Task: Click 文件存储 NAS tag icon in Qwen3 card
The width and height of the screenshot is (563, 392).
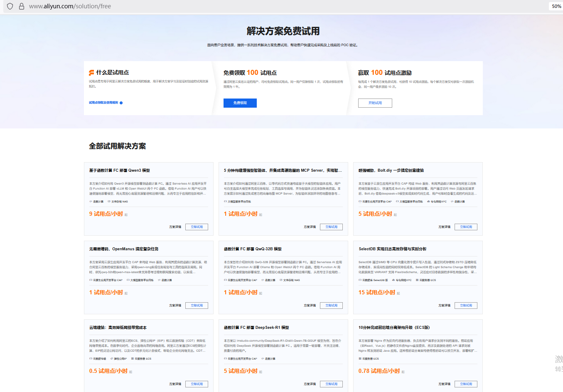Action: point(109,202)
